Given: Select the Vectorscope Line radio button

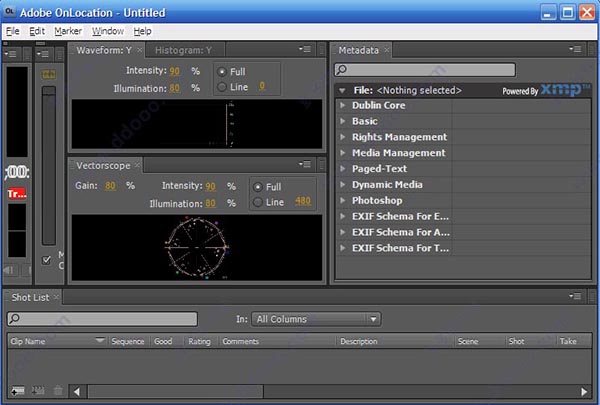Looking at the screenshot, I should pyautogui.click(x=258, y=202).
